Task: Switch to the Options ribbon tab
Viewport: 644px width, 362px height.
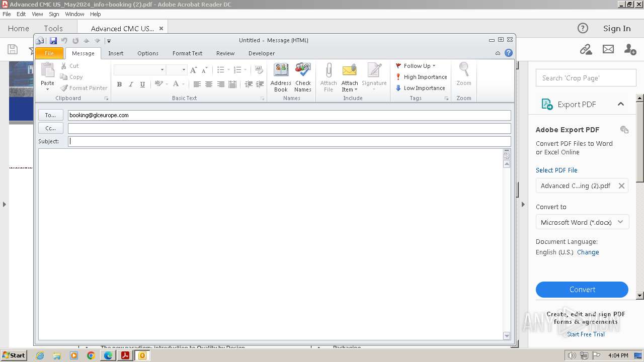Action: 148,53
